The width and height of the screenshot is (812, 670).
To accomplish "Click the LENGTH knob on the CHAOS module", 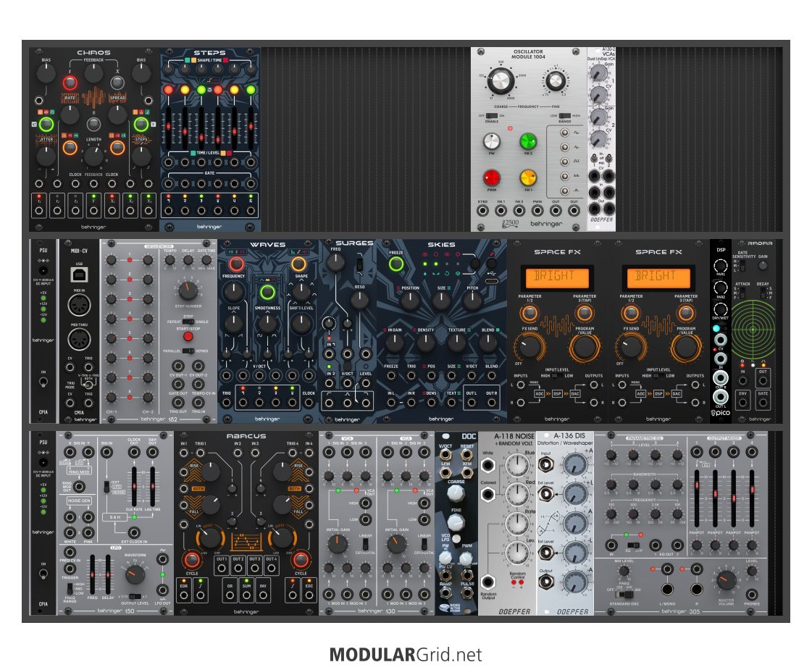I will 93,155.
